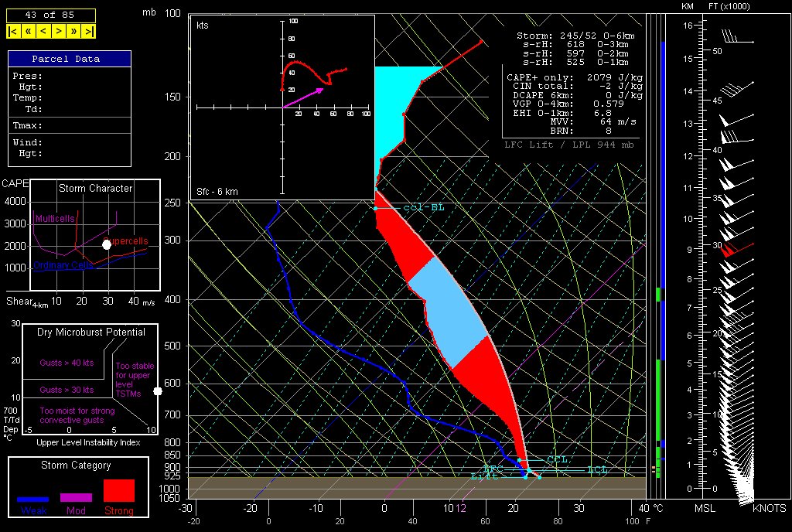This screenshot has width=792, height=532.
Task: Click the Supercells label in Storm Character
Action: point(126,240)
